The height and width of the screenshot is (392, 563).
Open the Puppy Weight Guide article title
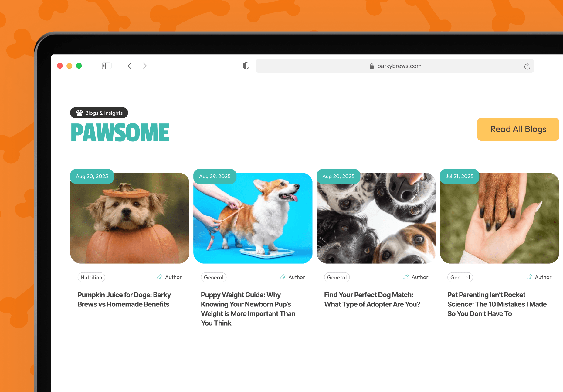[248, 309]
